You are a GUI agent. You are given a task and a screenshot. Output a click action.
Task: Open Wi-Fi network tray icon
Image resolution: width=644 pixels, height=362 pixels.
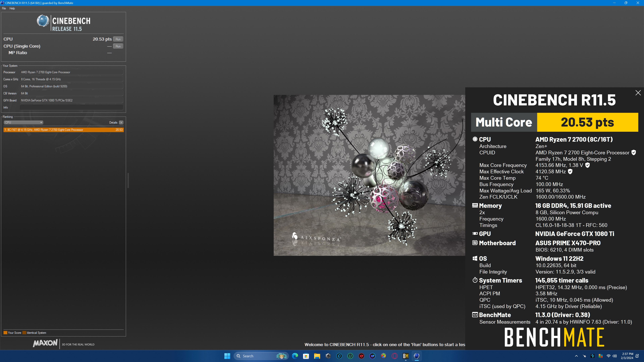click(608, 356)
